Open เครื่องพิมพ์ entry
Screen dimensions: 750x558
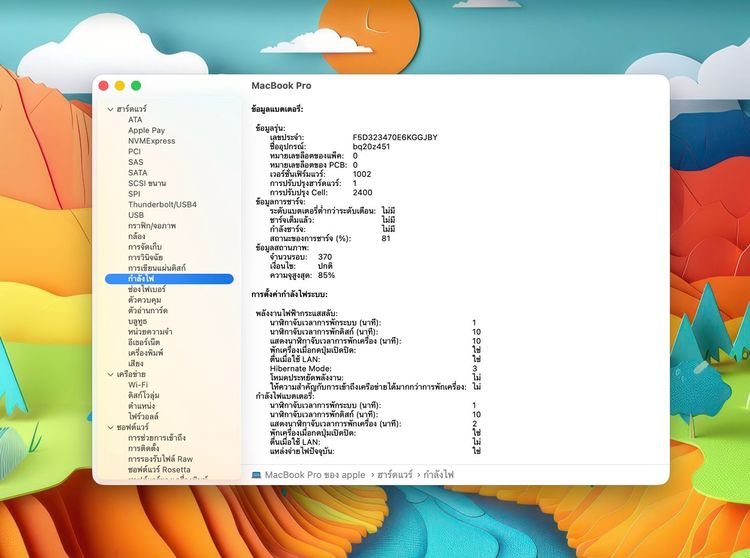pos(145,353)
